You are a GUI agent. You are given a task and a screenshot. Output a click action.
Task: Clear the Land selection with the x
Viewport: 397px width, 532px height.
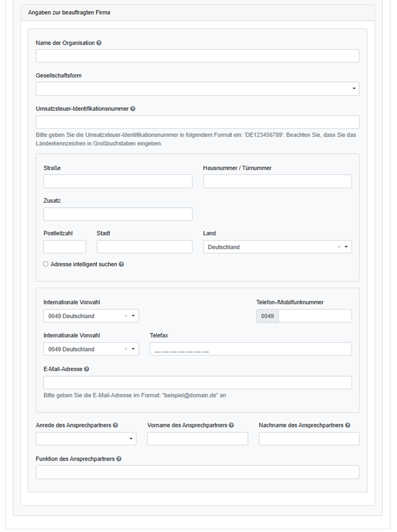(x=339, y=247)
